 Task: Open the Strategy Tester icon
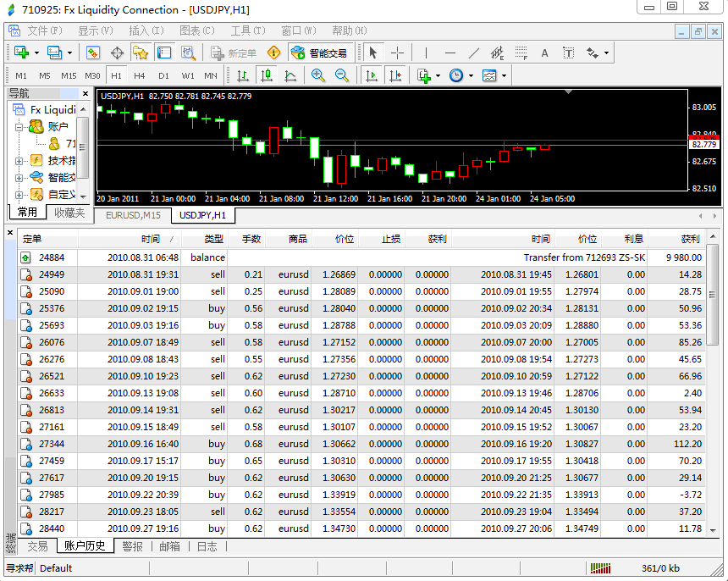(188, 53)
